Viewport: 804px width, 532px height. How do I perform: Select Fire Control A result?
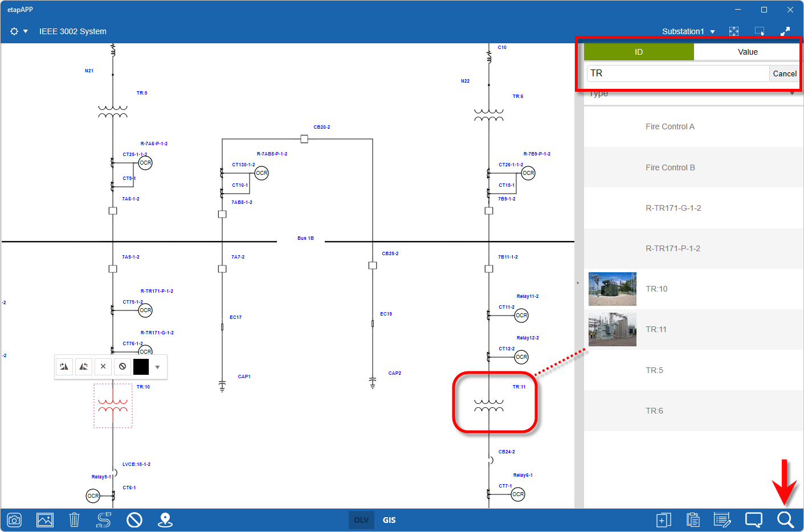coord(693,126)
